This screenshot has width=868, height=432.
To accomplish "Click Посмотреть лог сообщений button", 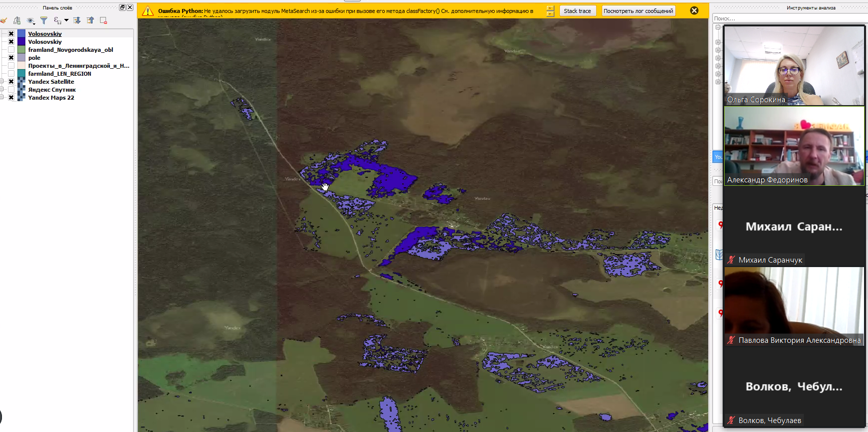I will pos(639,11).
